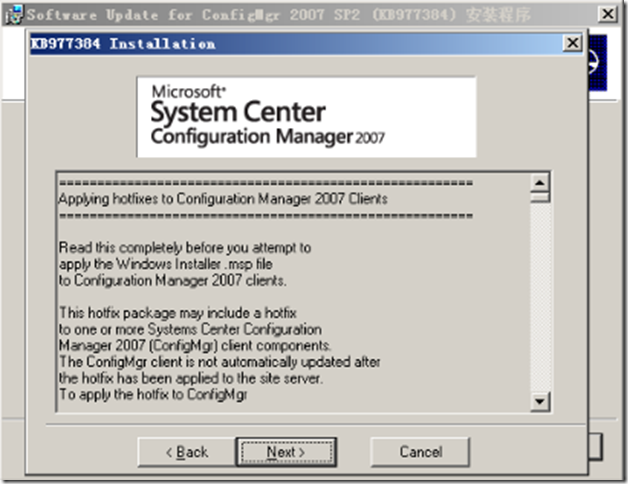Click the System Center Configuration Manager 2007 banner

tap(306, 117)
